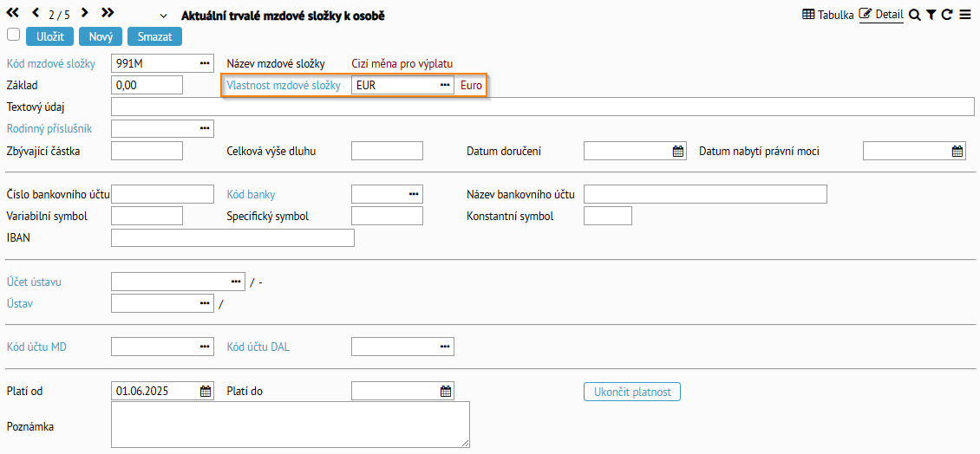Open calendar for Datum doručení
This screenshot has height=454, width=980.
677,151
